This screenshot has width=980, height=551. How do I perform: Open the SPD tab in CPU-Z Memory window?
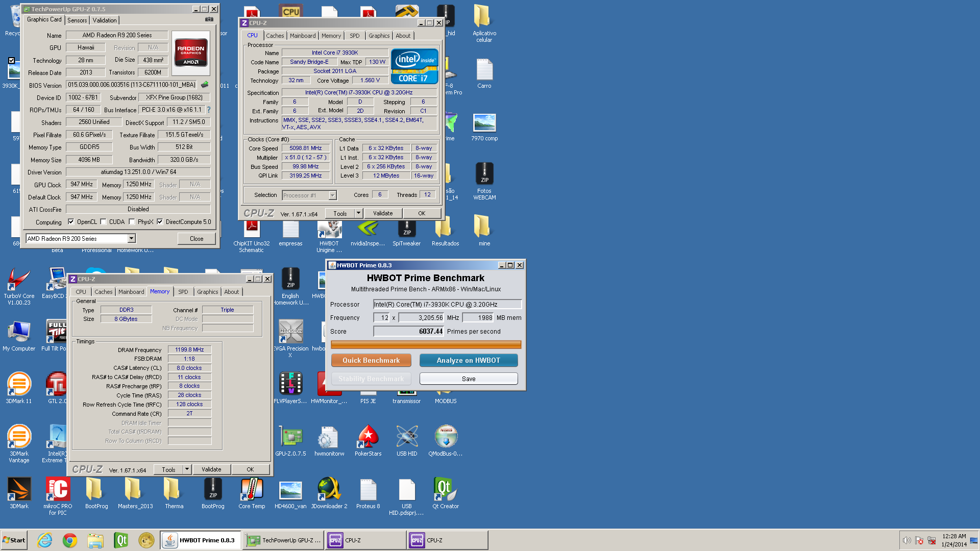(x=183, y=292)
